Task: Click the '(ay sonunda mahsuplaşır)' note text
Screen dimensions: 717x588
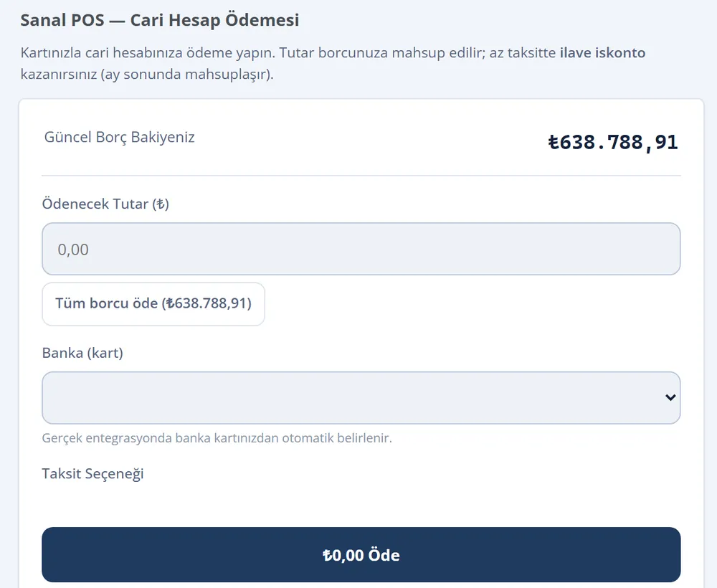Action: coord(186,74)
